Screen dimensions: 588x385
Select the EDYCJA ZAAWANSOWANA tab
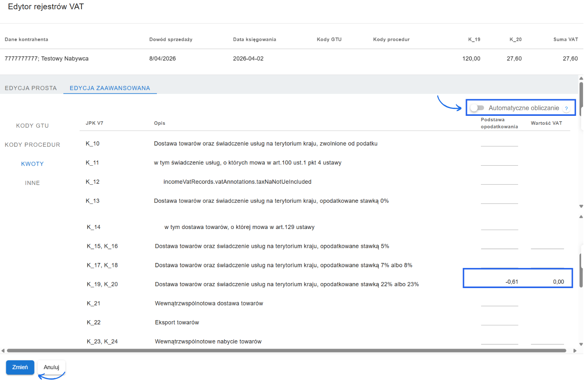(x=110, y=88)
